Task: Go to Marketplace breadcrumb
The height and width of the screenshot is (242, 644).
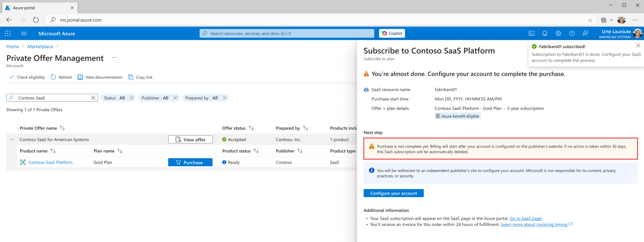Action: [x=40, y=46]
